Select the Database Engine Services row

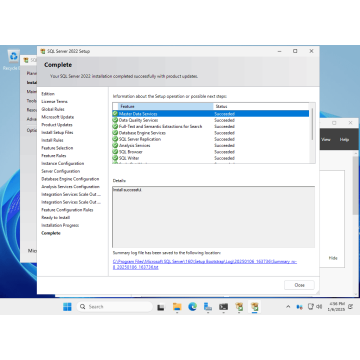[211, 133]
